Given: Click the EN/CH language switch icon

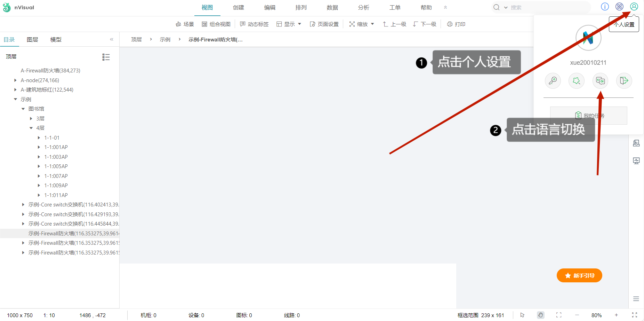Looking at the screenshot, I should click(600, 81).
